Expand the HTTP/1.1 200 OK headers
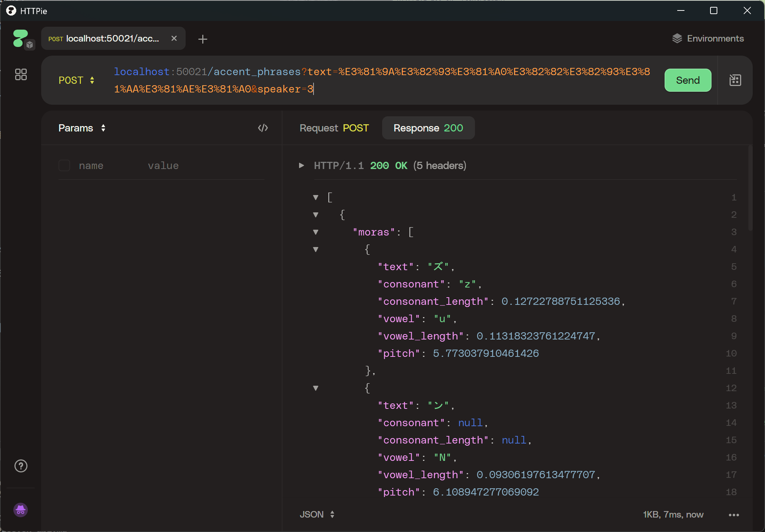Screen dimensions: 765x532 pyautogui.click(x=301, y=165)
